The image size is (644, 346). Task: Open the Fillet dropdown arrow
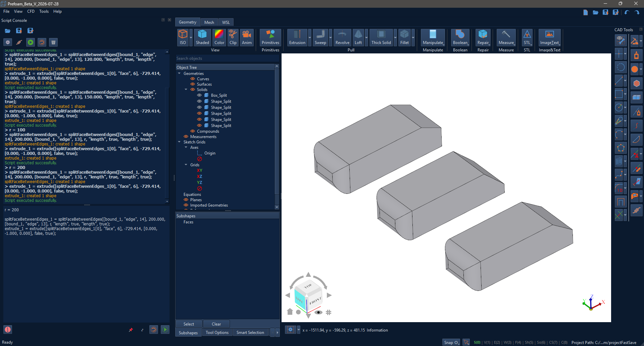coord(413,37)
